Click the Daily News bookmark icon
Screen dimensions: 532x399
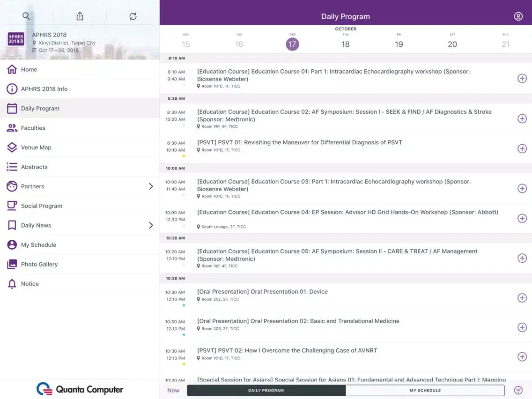[x=12, y=225]
